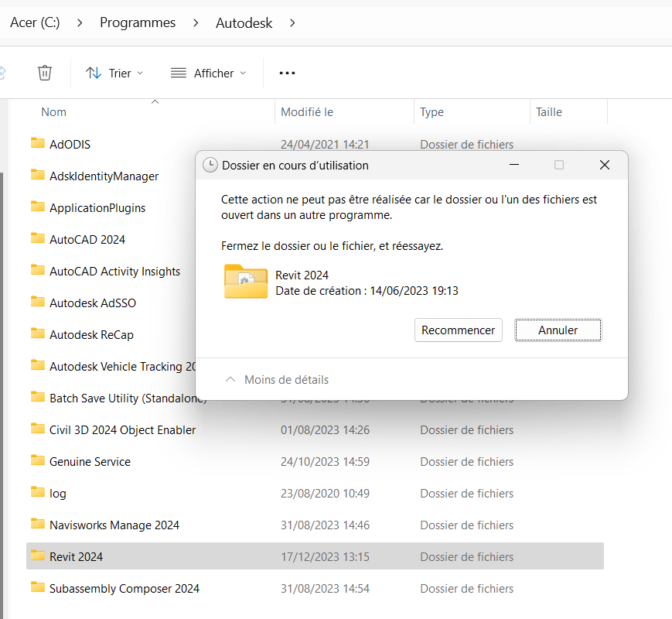Click the date 17/12/2023 13:15 of Revit 2024
The width and height of the screenshot is (672, 619).
pos(325,557)
